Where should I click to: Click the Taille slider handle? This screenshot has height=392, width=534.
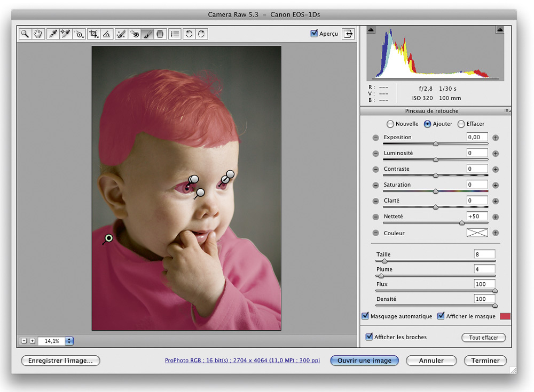pyautogui.click(x=384, y=261)
